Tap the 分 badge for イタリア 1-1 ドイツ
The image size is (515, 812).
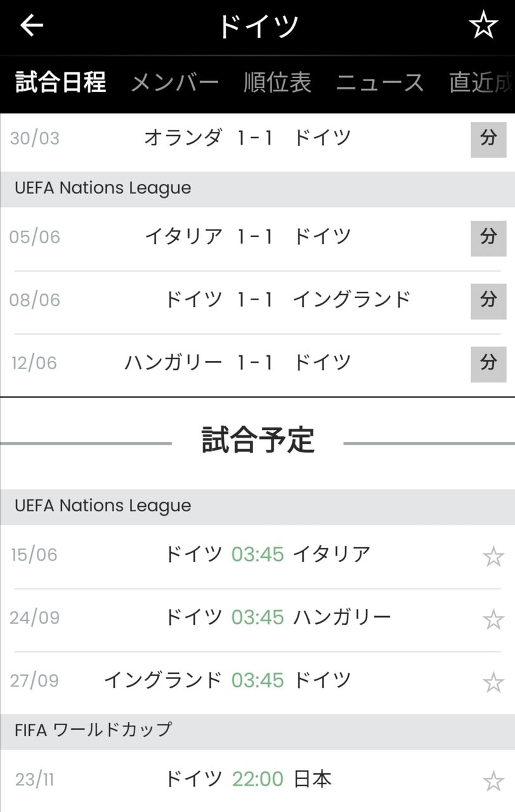[x=488, y=238]
